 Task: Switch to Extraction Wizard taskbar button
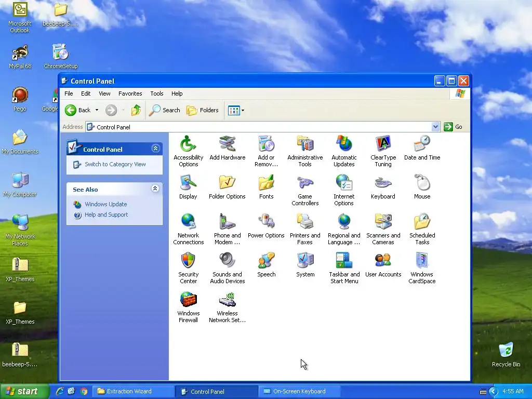pos(134,392)
